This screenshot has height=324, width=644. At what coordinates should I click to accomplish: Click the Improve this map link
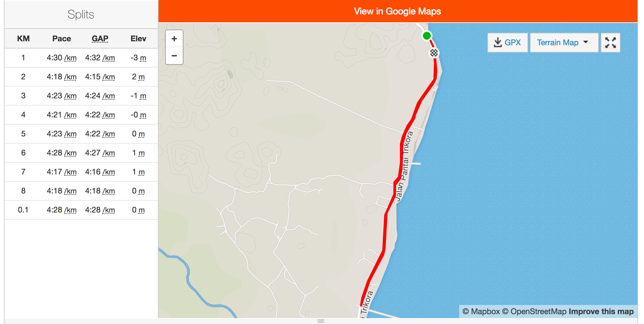[x=601, y=312]
